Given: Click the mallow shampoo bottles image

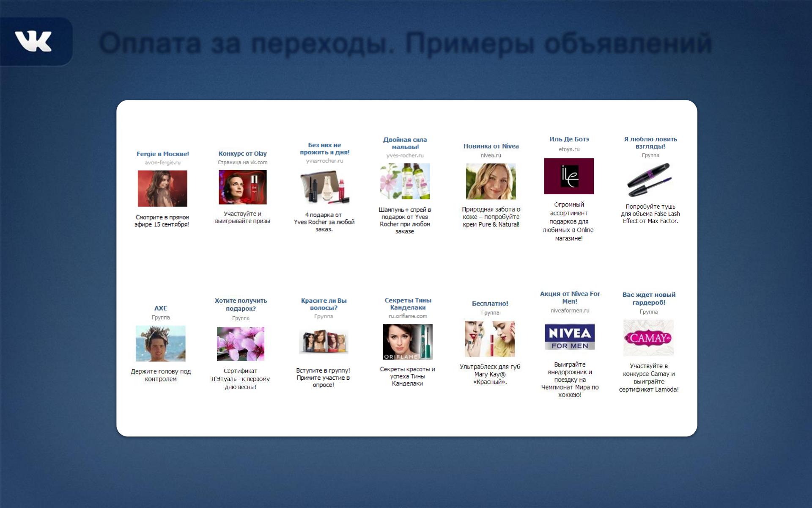Looking at the screenshot, I should click(405, 181).
